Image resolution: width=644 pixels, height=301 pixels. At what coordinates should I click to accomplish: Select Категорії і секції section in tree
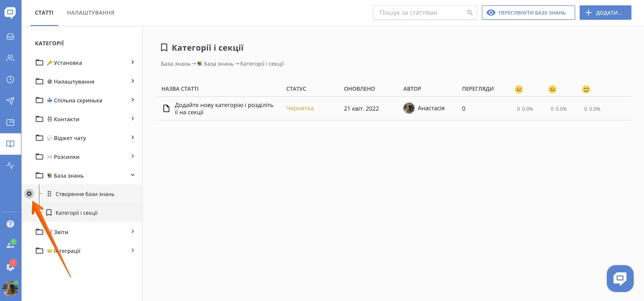pyautogui.click(x=76, y=213)
